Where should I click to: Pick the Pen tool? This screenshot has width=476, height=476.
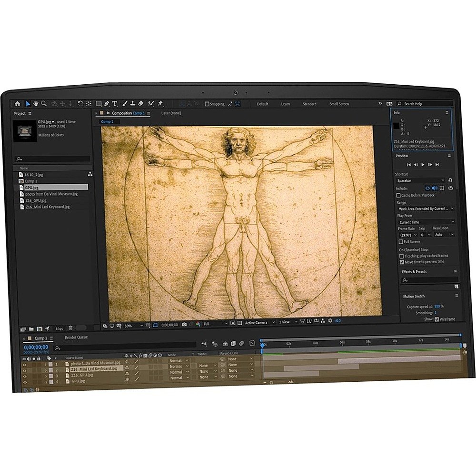click(107, 103)
